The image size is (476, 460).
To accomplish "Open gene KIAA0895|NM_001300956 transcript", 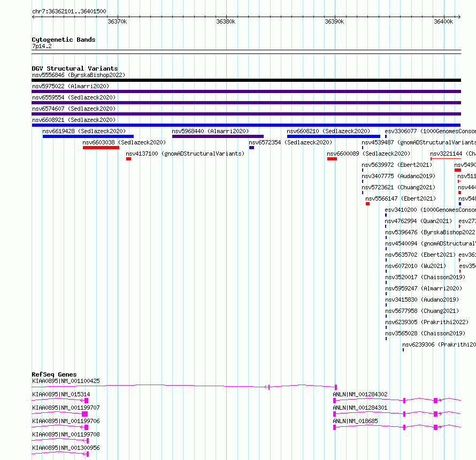I will pos(66,448).
